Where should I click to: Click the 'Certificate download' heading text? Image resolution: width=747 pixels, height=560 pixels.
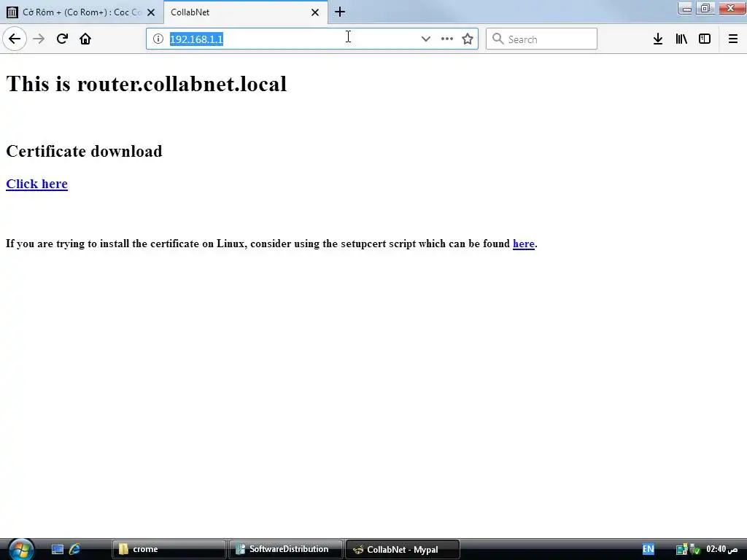pos(84,152)
